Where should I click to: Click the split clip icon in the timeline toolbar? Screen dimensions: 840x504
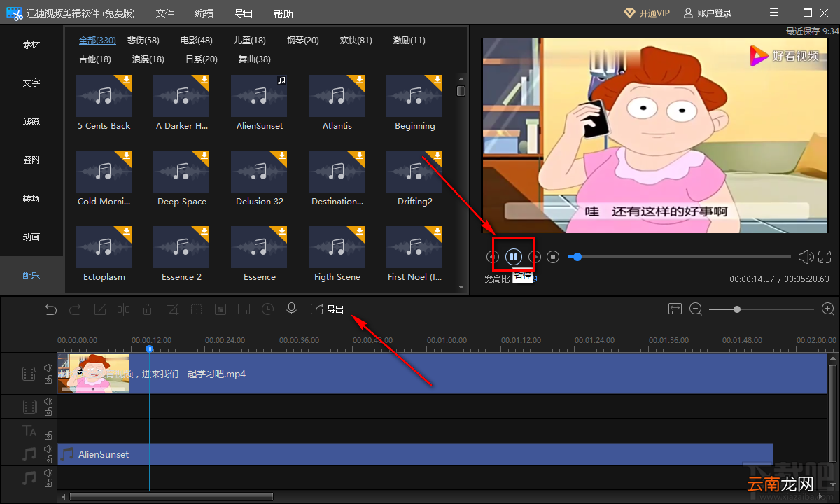click(123, 309)
